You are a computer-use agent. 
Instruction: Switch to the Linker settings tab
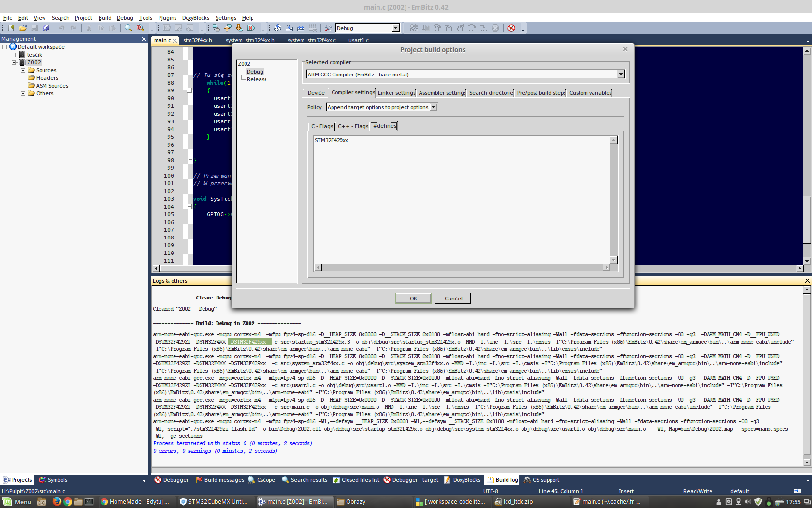(396, 93)
